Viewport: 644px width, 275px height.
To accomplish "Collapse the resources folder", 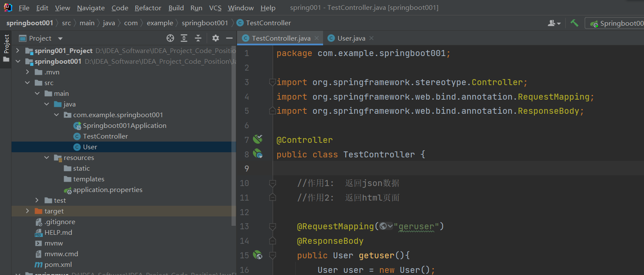I will click(x=47, y=157).
